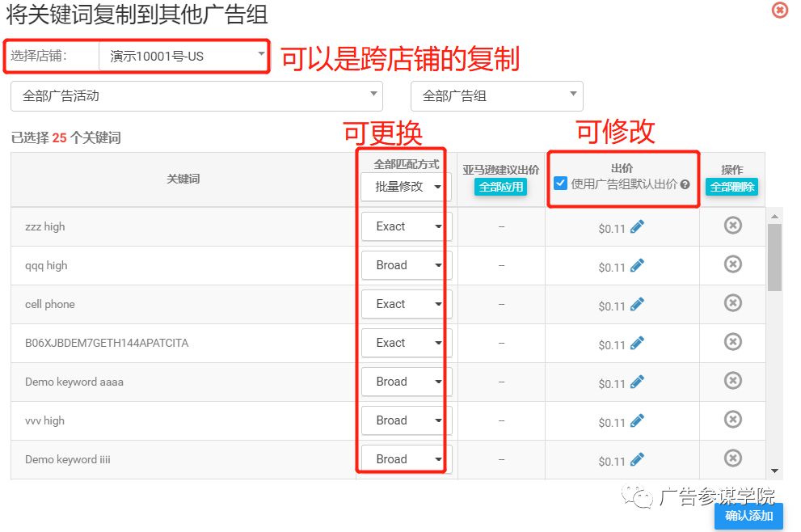Edit bid pencil for B06XJBDEM7GETH144APATCITA

pos(637,343)
